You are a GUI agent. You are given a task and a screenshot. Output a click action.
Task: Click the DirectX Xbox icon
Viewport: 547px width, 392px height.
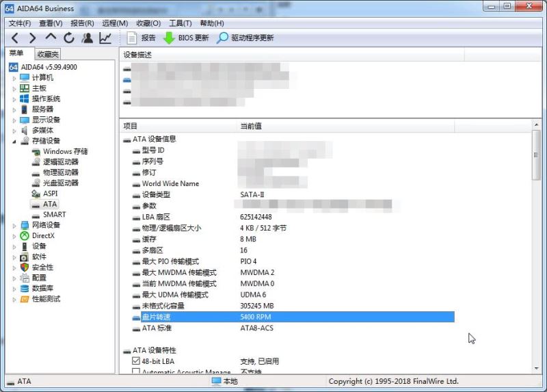pos(25,235)
